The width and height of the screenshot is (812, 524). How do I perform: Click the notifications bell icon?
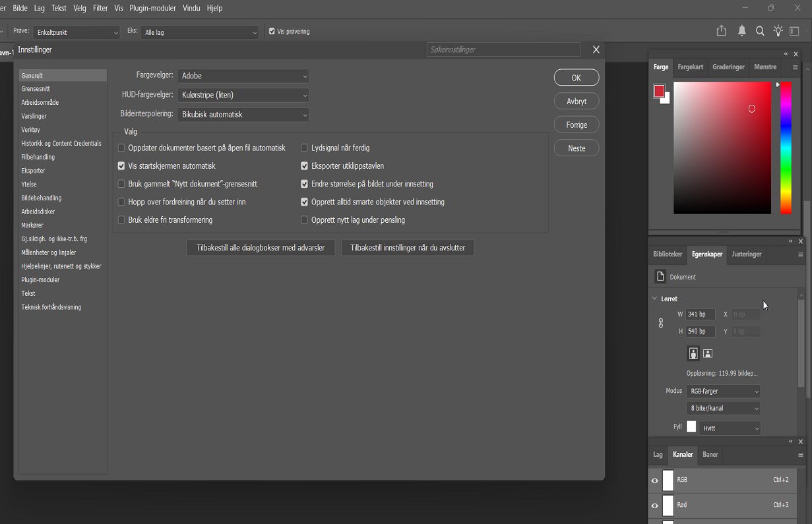click(741, 30)
